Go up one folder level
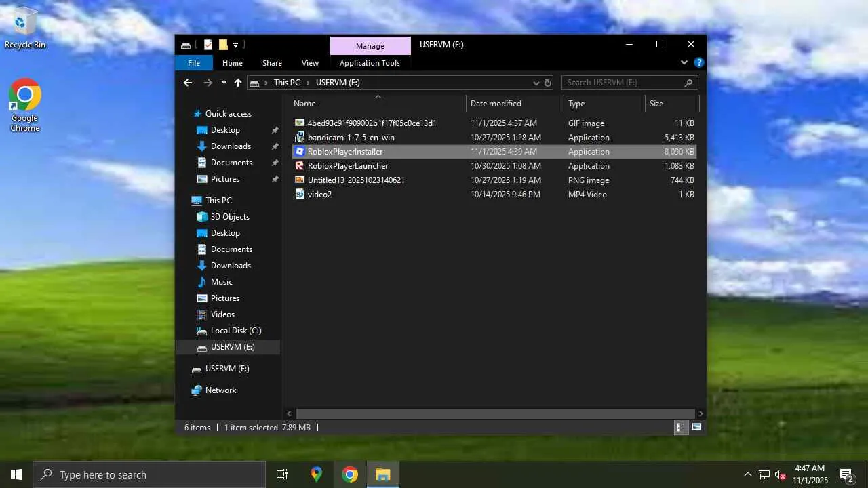Screen dimensions: 868x488 (237, 83)
